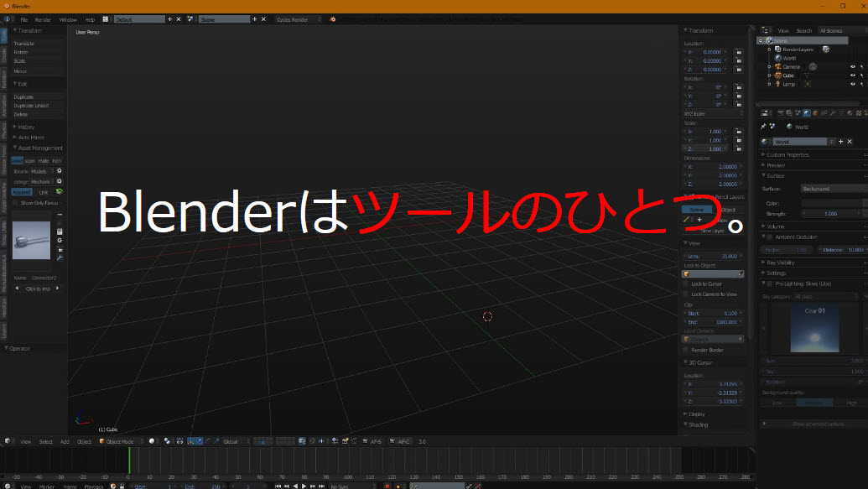Enable Render Border checkbox

(686, 350)
